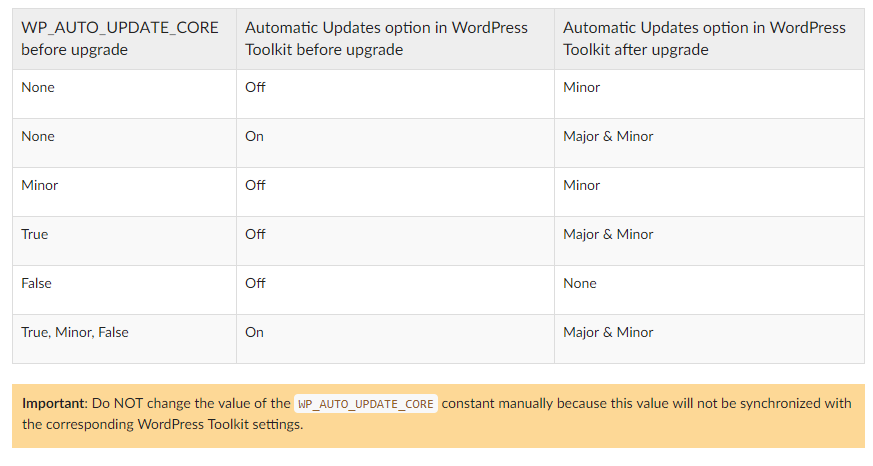The height and width of the screenshot is (466, 873).
Task: Select 'Off' in the False row
Action: click(x=255, y=283)
